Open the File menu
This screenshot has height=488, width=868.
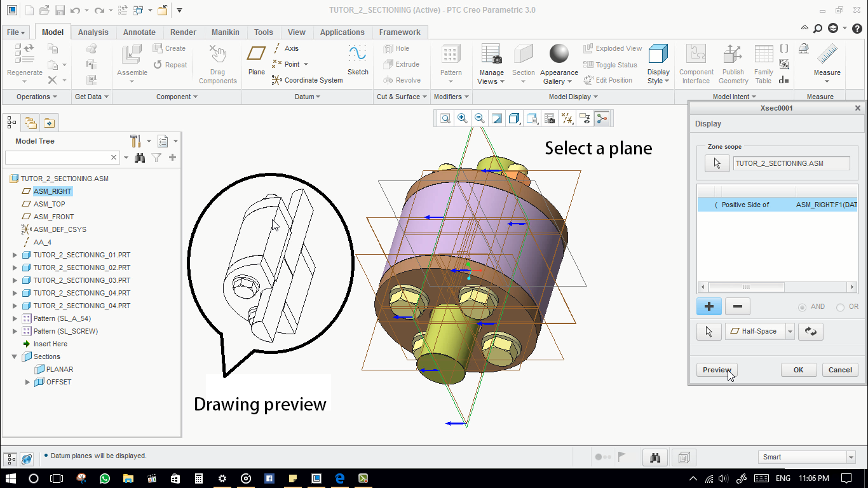click(16, 32)
